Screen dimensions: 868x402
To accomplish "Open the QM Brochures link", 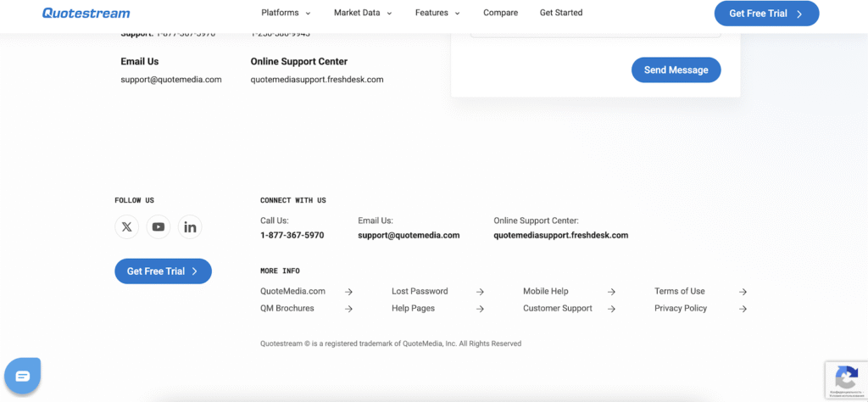I will (x=287, y=309).
